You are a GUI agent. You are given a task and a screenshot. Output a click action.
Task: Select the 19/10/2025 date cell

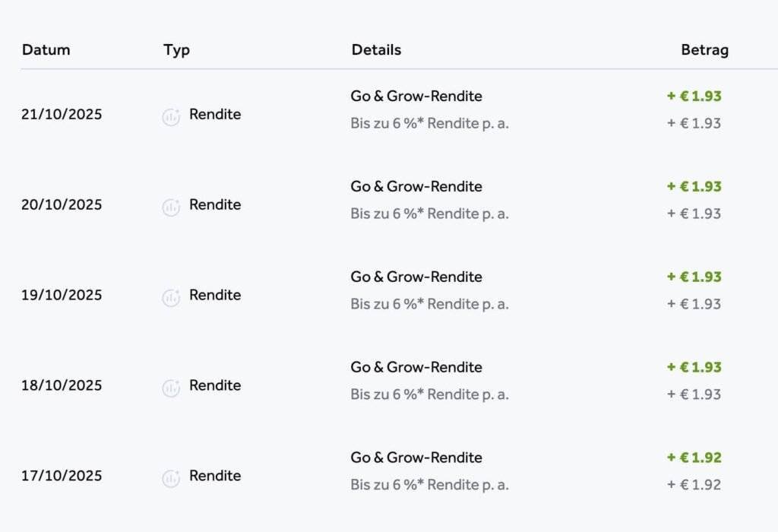[62, 296]
